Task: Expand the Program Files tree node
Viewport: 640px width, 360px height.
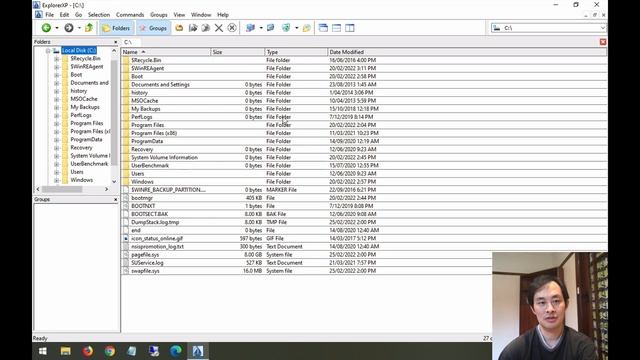Action: click(56, 124)
